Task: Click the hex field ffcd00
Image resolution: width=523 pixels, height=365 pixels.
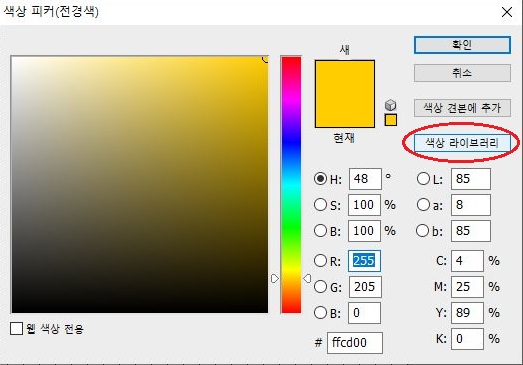Action: [355, 342]
